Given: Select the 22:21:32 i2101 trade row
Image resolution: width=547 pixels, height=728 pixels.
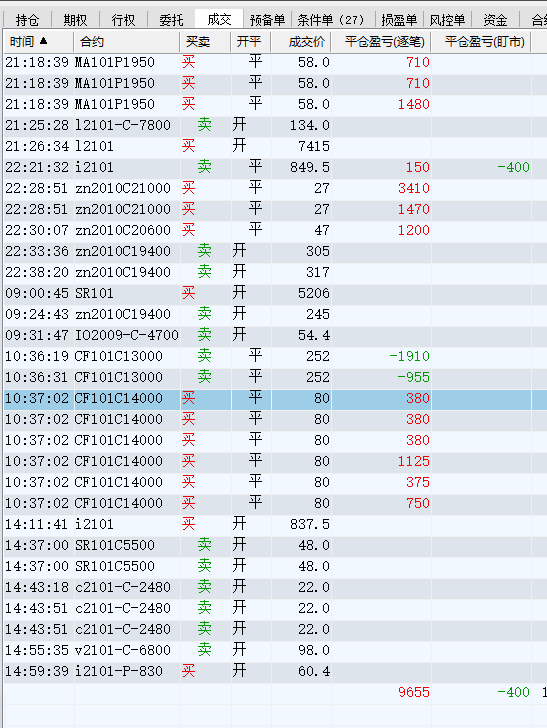Looking at the screenshot, I should pyautogui.click(x=274, y=167).
